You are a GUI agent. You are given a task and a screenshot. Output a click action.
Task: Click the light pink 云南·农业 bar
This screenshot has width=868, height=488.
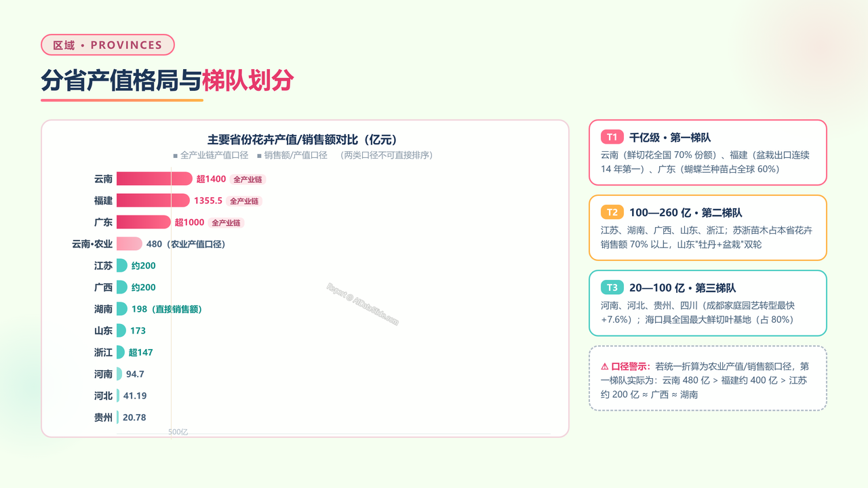tap(130, 244)
